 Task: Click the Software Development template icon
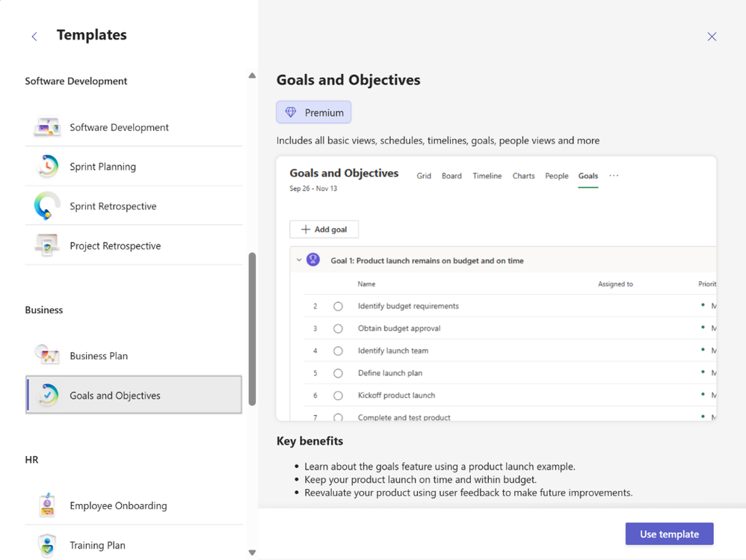[47, 127]
